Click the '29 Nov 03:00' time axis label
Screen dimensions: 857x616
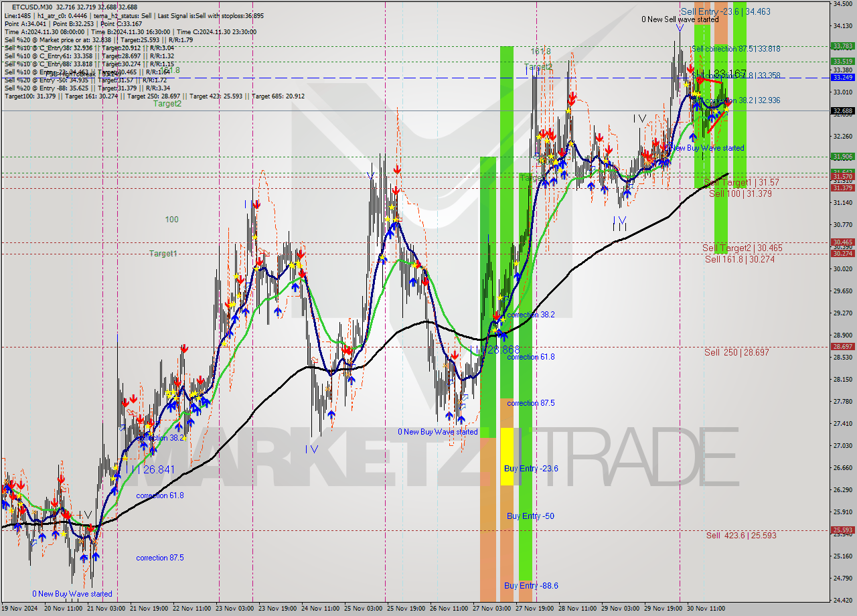click(x=621, y=609)
